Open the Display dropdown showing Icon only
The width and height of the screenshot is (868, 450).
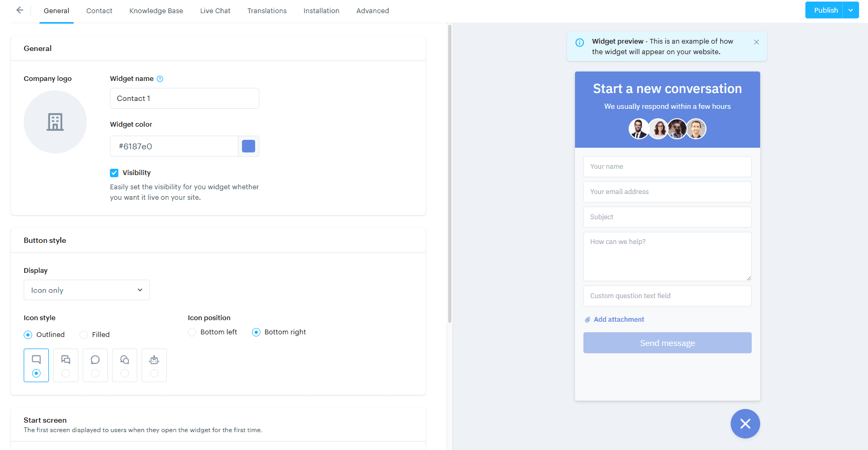pyautogui.click(x=87, y=290)
